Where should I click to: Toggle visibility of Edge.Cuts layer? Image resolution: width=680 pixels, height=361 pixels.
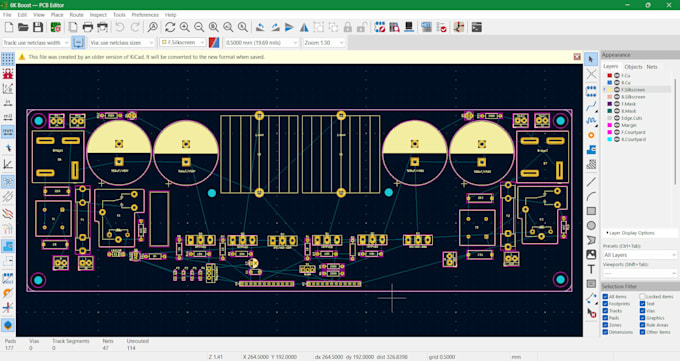[617, 118]
